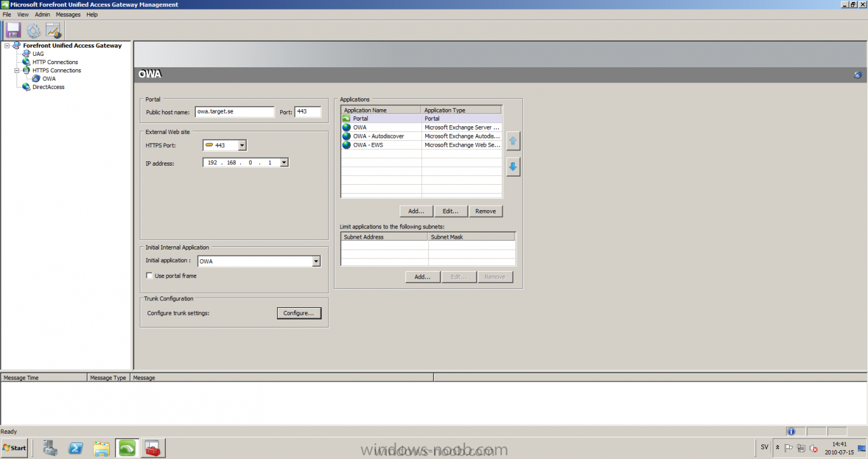Select the HTTP Connections tree item label
Viewport: 868px width, 459px height.
point(55,62)
